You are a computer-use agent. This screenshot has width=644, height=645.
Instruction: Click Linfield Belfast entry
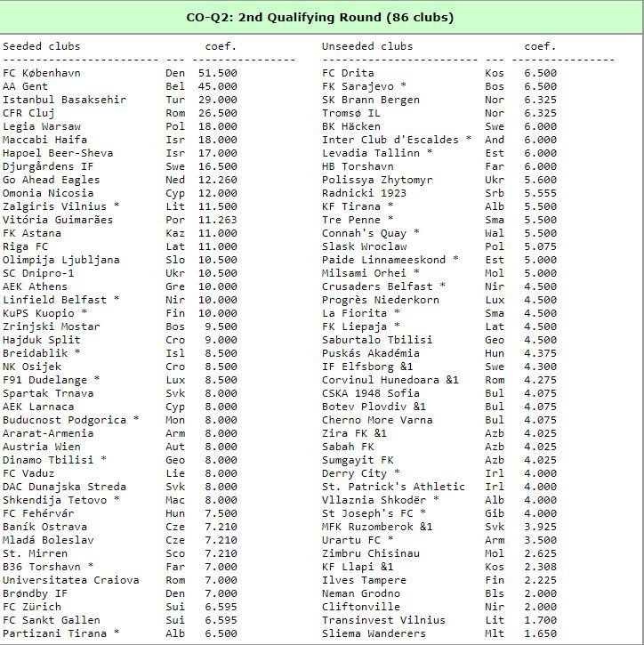tap(54, 300)
